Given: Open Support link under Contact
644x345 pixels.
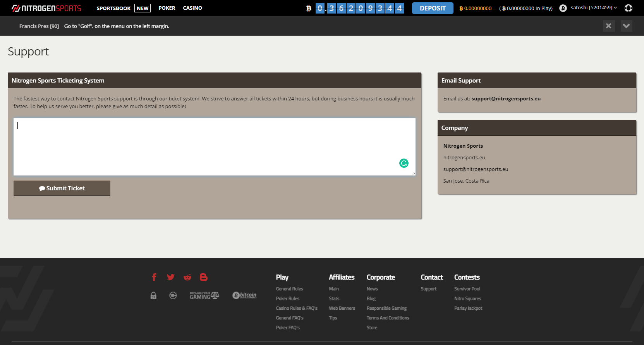Looking at the screenshot, I should [428, 289].
